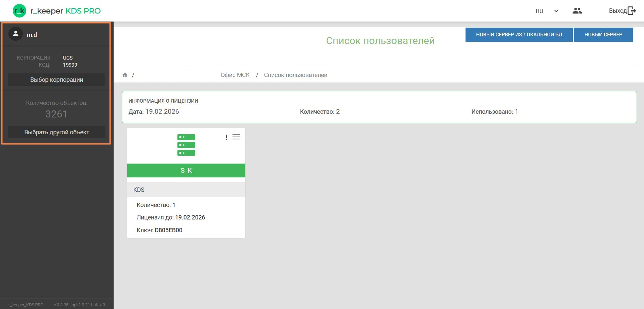The height and width of the screenshot is (309, 644).
Task: Click НОВЫЙ СЕРВЕР ИЗ ЛОКАЛЬНОЙ БД button
Action: [x=519, y=35]
